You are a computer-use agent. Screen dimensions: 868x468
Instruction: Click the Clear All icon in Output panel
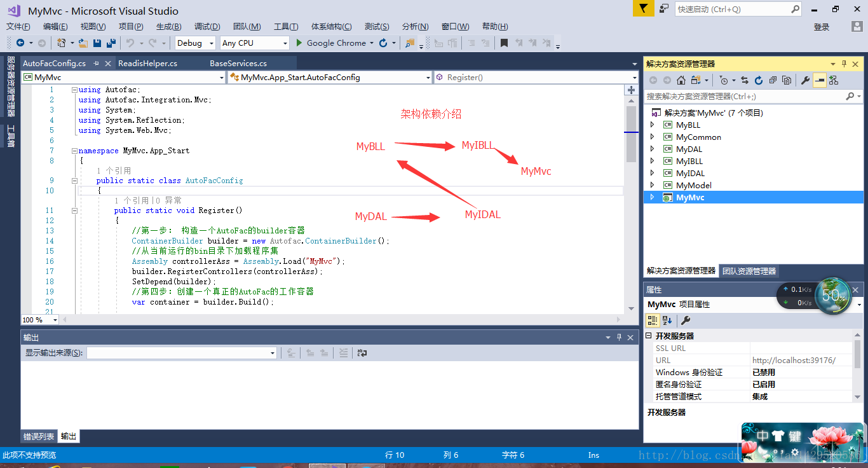(x=343, y=352)
